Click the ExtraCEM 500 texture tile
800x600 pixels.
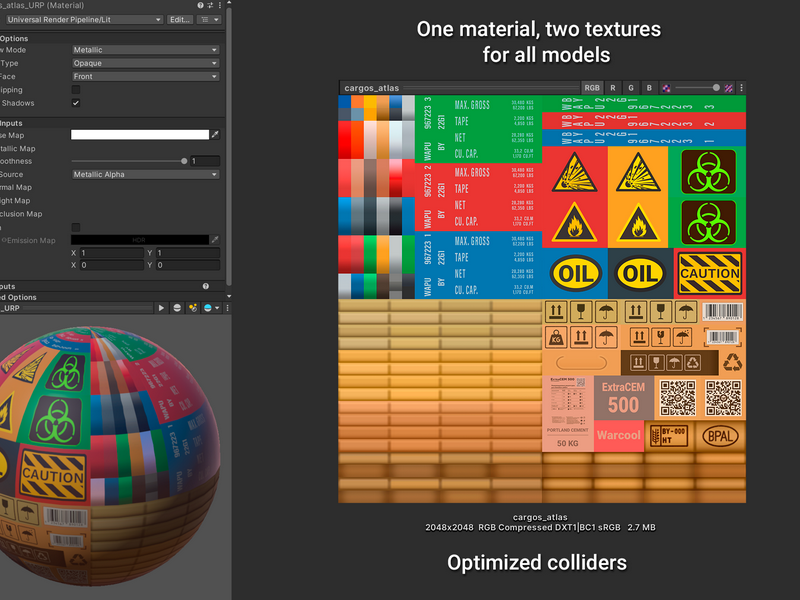(623, 398)
